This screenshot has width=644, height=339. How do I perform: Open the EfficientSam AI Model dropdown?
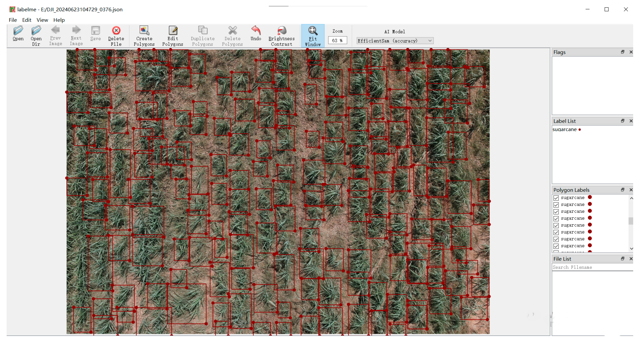click(395, 41)
